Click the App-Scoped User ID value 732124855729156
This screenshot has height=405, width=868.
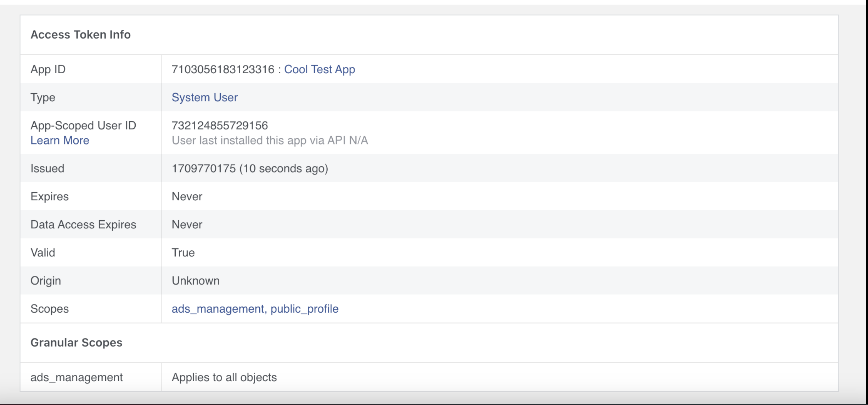point(220,125)
